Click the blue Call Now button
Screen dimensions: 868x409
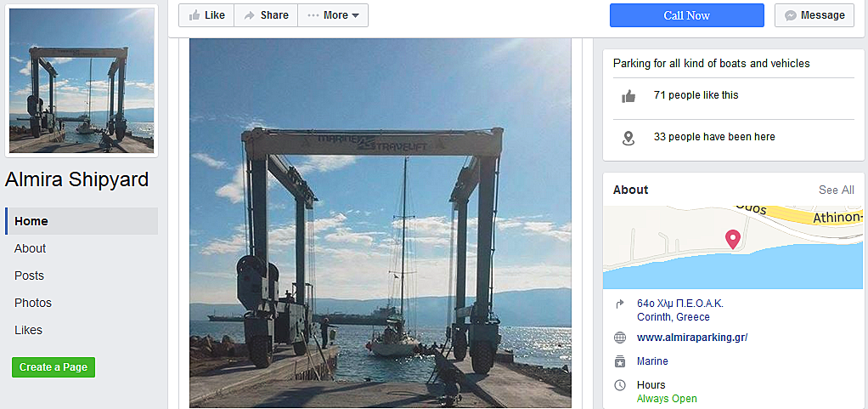(686, 15)
